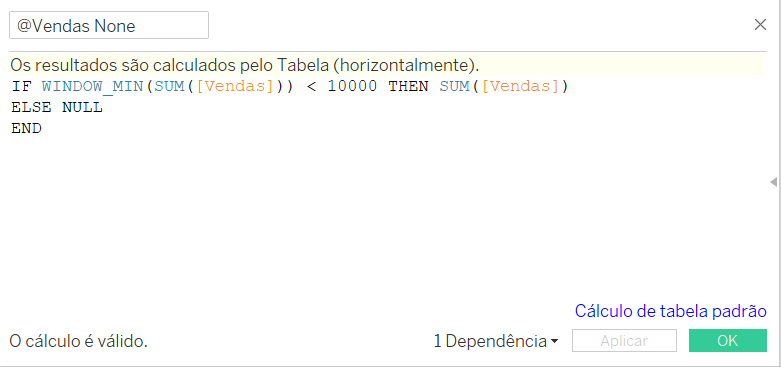Click the OK button

[728, 341]
